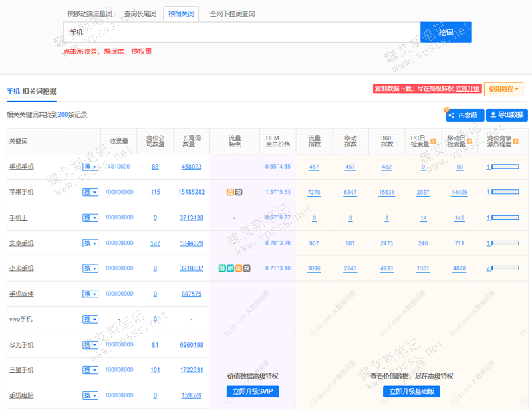Click green 潜 badge in 小米手机 row

[x=222, y=268]
